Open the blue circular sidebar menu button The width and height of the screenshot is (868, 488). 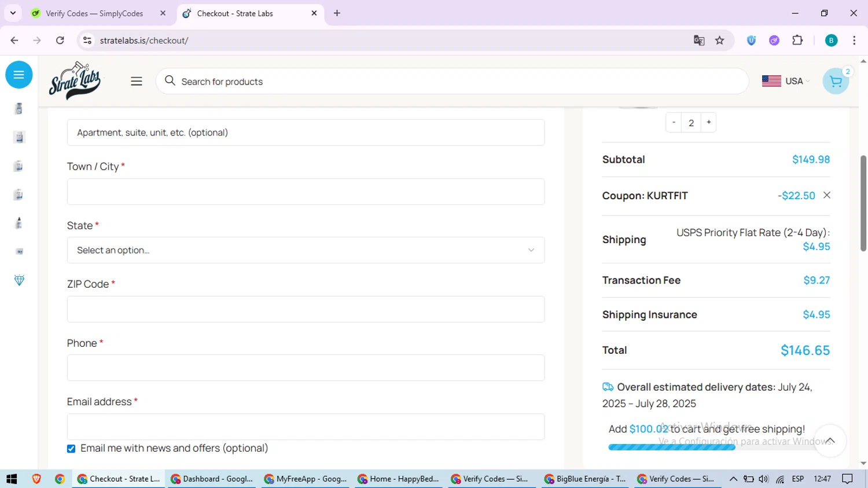click(19, 75)
